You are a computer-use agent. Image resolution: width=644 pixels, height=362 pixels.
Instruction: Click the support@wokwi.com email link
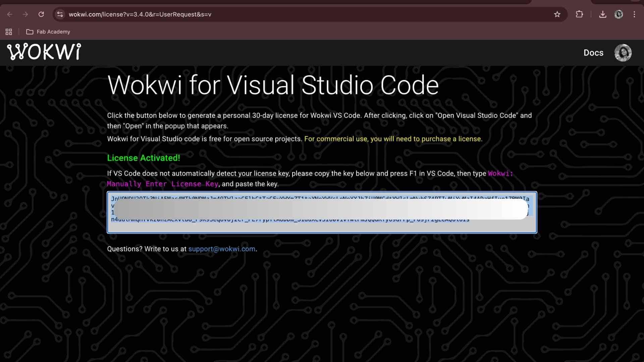pyautogui.click(x=222, y=249)
